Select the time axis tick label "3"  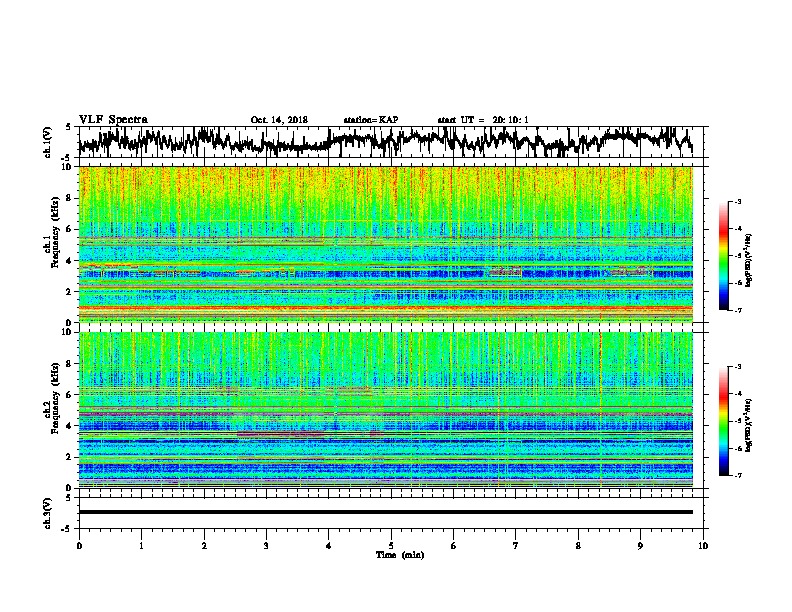click(266, 545)
